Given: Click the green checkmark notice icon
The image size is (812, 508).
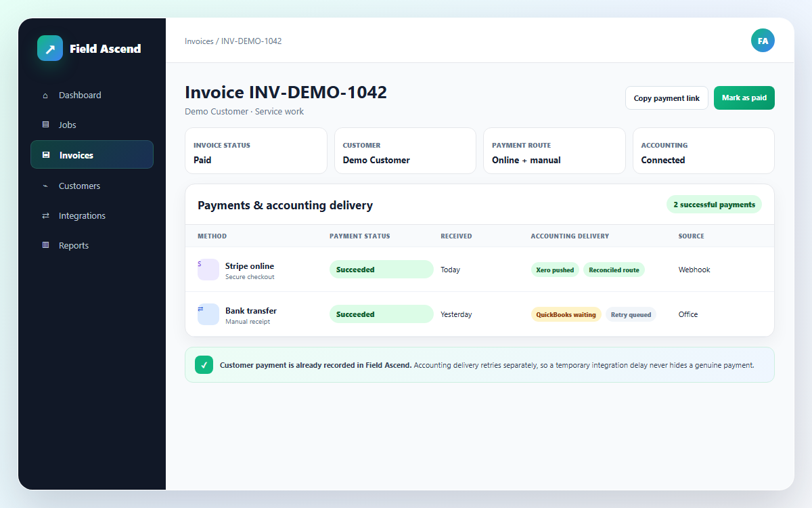Looking at the screenshot, I should click(x=204, y=364).
